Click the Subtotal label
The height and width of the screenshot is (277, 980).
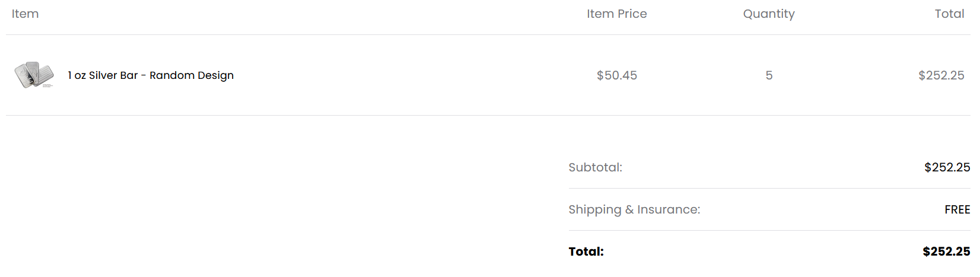[x=595, y=167]
